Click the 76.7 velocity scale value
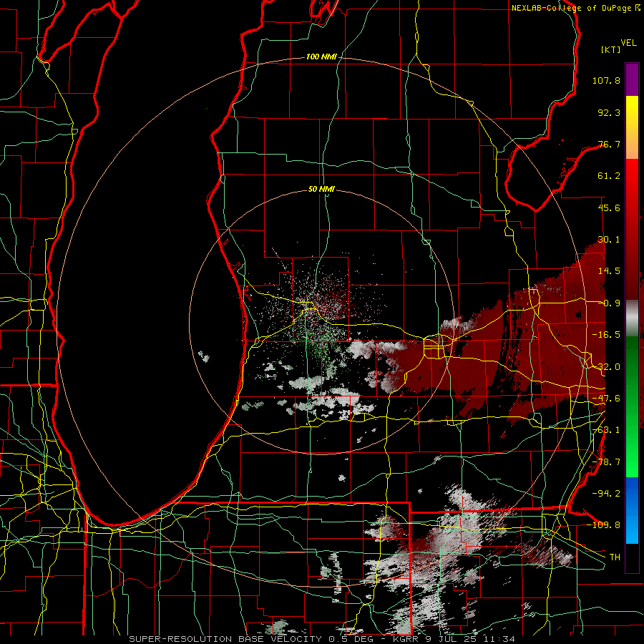The height and width of the screenshot is (644, 644). point(609,144)
